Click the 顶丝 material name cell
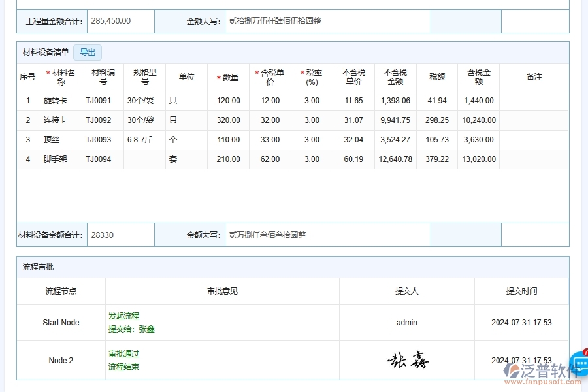 (61, 140)
